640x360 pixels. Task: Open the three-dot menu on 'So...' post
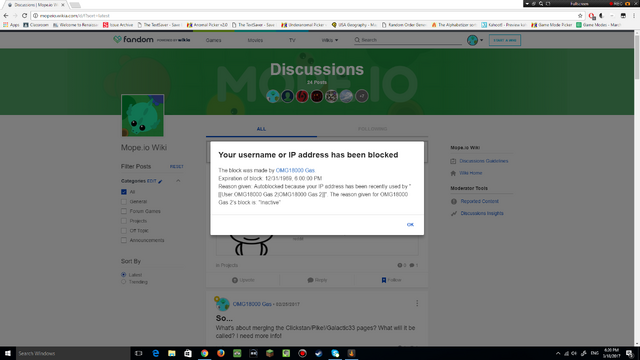tap(417, 303)
